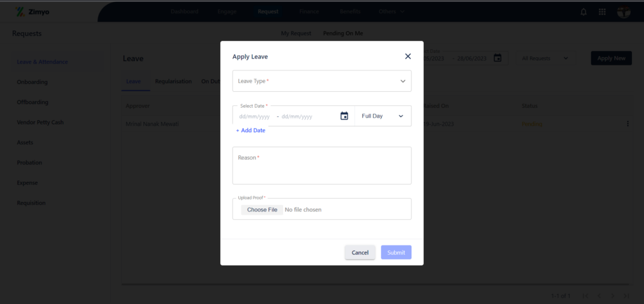Image resolution: width=644 pixels, height=304 pixels.
Task: Click the Apply New button
Action: 611,59
